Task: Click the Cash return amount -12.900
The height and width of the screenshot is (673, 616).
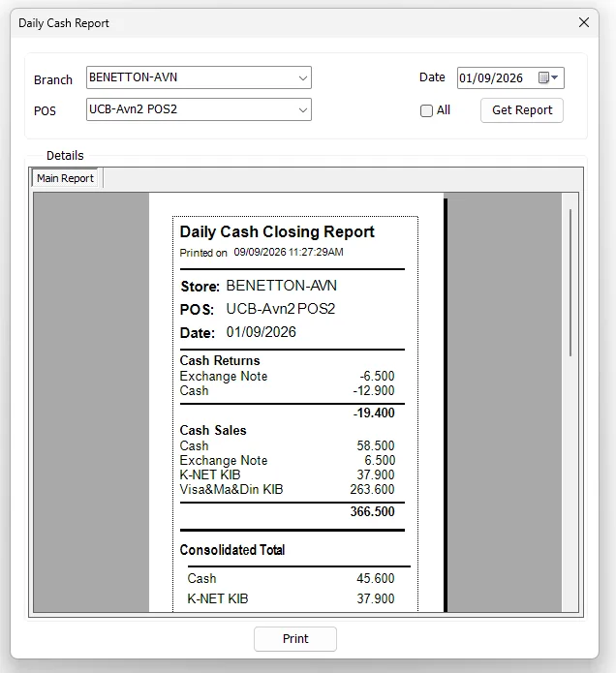Action: point(374,390)
